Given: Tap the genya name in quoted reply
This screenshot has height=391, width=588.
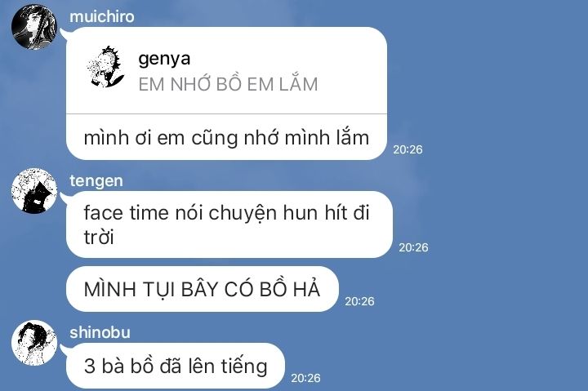Looking at the screenshot, I should click(x=164, y=60).
